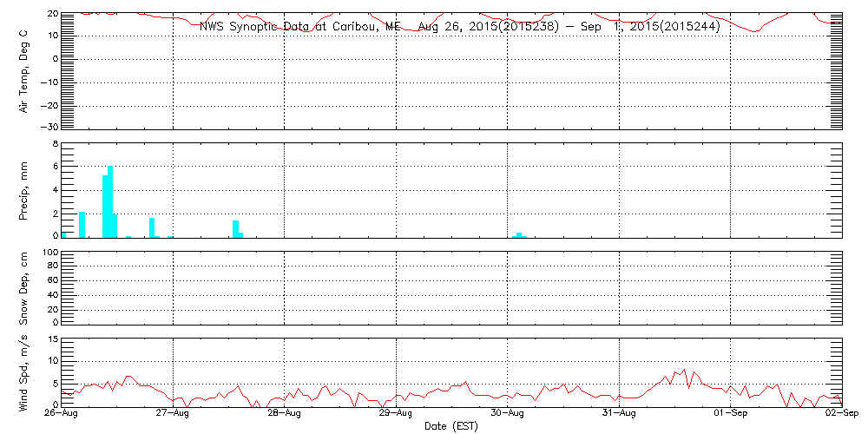Click the '100' tick on snow depth axis
868x434 pixels.
(x=49, y=253)
